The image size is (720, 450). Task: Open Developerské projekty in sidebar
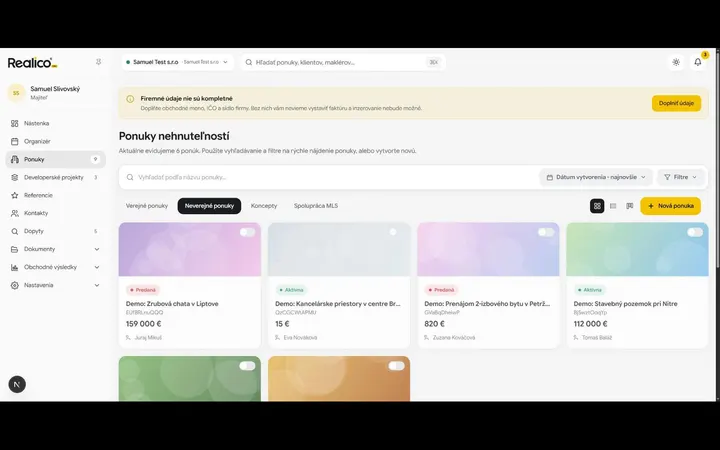tap(56, 177)
